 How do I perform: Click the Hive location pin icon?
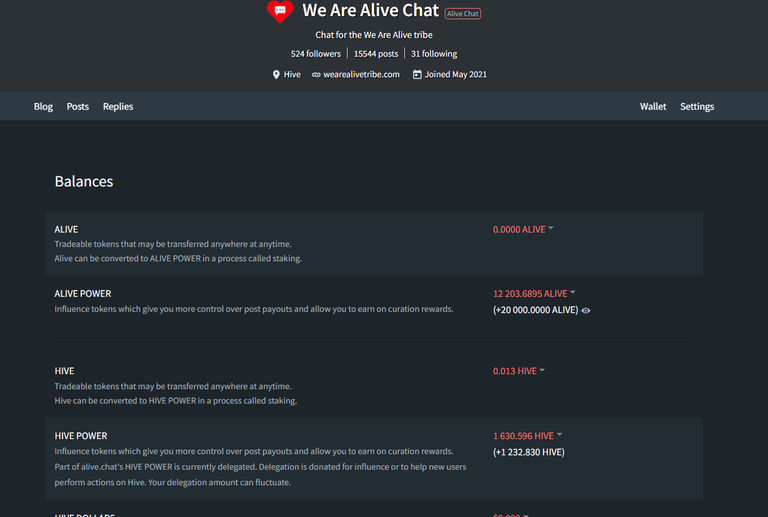[x=276, y=74]
